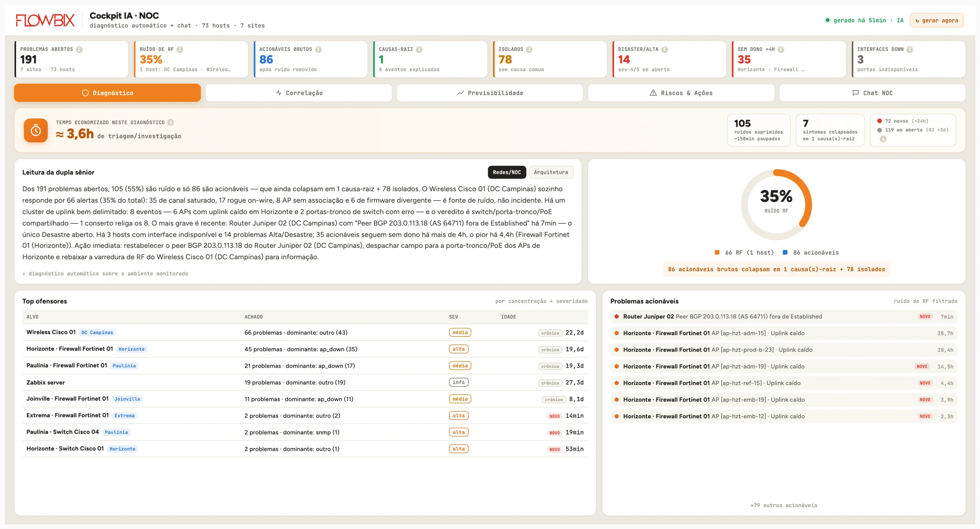This screenshot has height=529, width=980.
Task: Click 'alta' severity badge in Extrema row
Action: [459, 416]
